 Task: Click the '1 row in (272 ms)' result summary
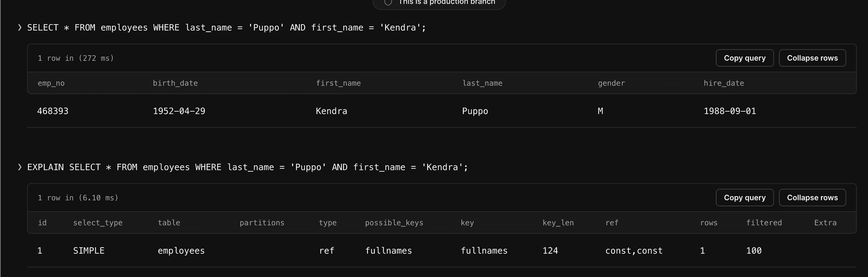tap(76, 58)
